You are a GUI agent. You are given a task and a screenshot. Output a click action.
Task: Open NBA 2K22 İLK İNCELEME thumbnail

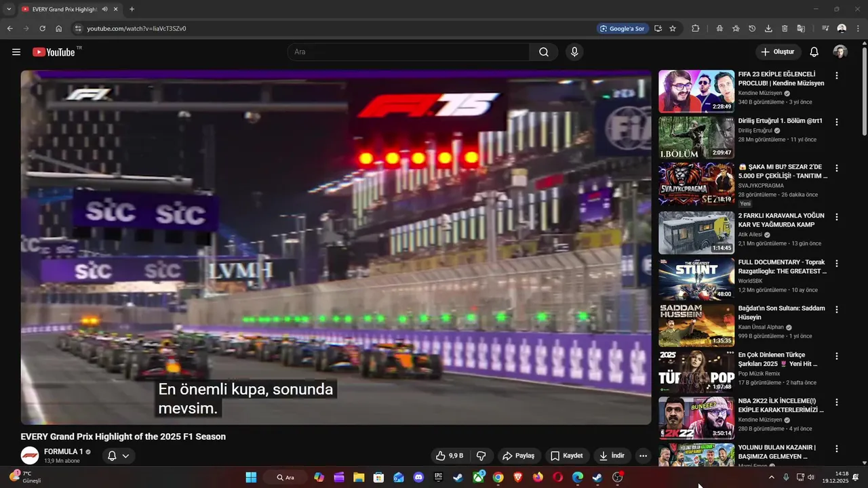pyautogui.click(x=696, y=418)
